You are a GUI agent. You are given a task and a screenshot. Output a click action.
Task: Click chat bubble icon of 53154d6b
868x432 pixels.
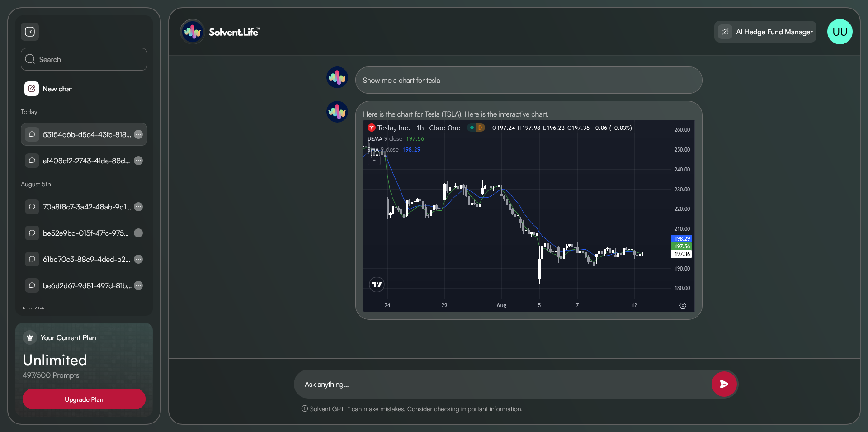[32, 134]
